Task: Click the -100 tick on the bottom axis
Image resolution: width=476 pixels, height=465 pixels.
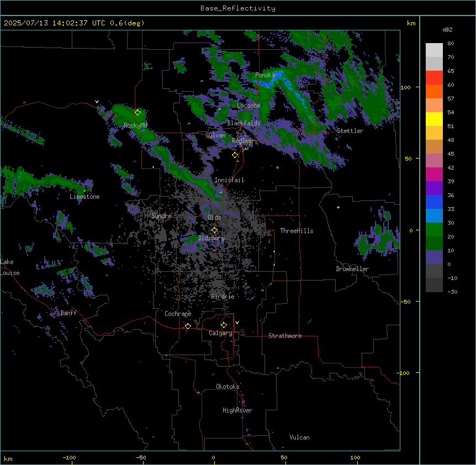Action: pos(69,457)
